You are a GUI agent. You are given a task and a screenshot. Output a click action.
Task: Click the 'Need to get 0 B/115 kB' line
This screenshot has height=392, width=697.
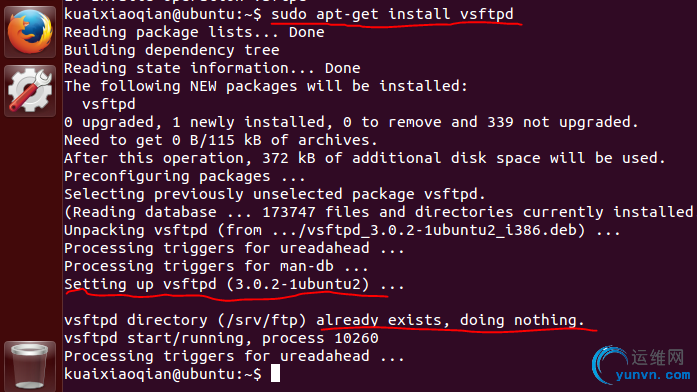point(221,140)
